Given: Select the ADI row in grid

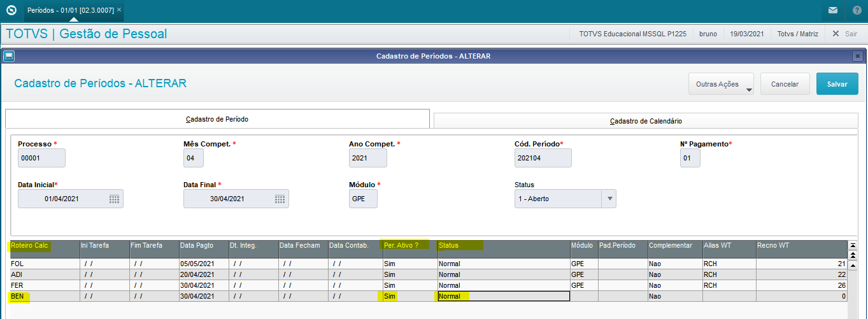Looking at the screenshot, I should point(428,274).
